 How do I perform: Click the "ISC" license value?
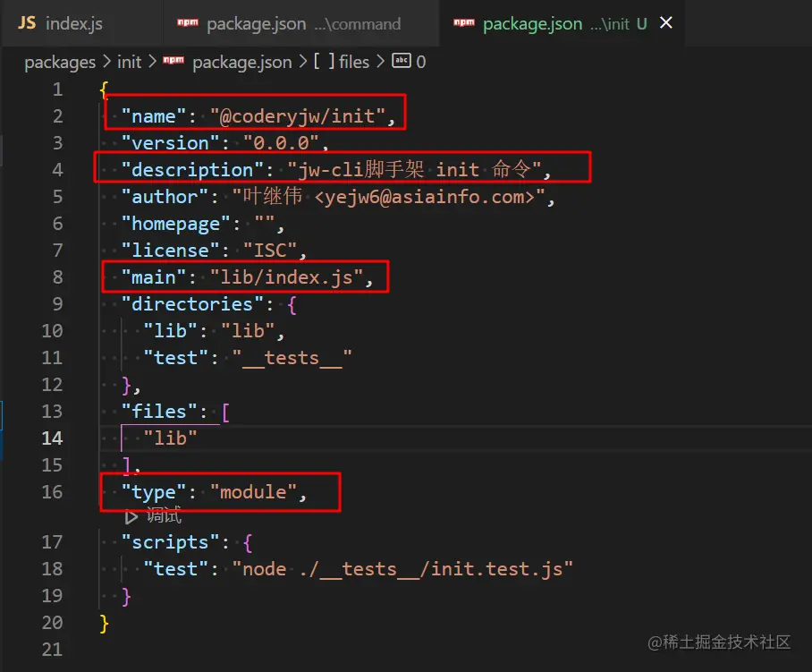point(270,251)
